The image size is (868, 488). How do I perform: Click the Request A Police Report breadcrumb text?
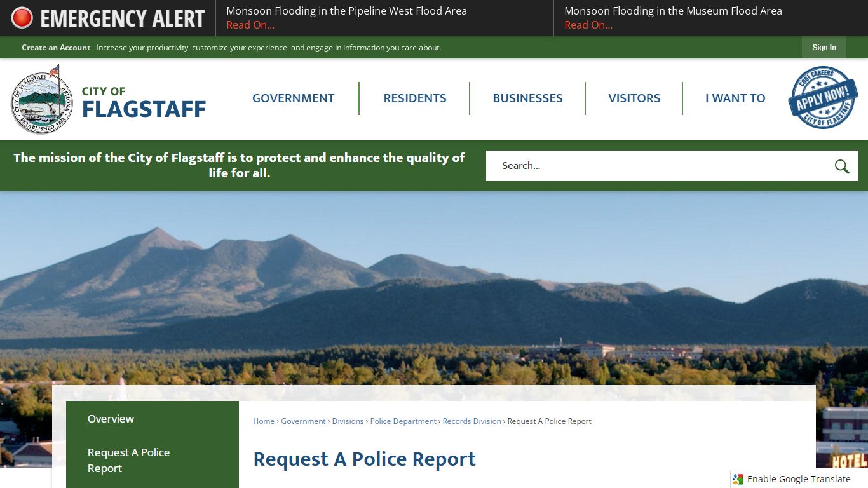coord(550,421)
